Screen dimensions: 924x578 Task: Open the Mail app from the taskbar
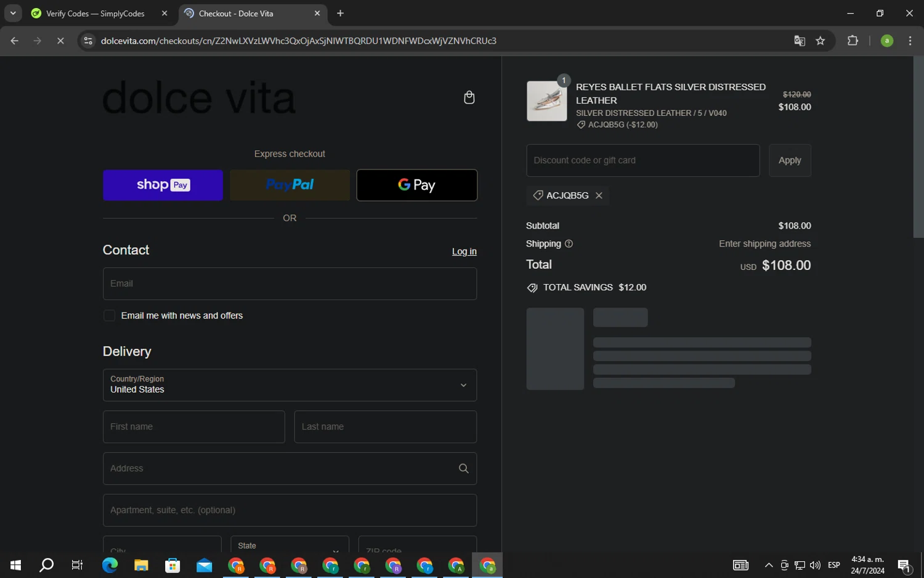coord(204,565)
